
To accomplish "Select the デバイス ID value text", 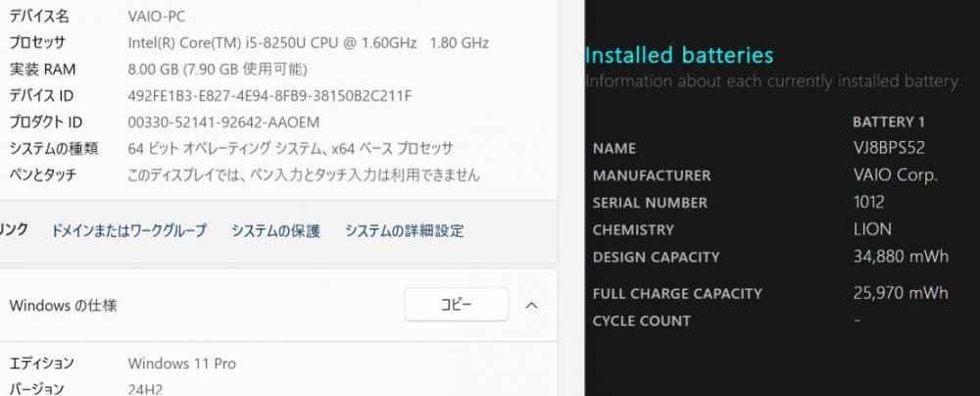I will click(269, 96).
